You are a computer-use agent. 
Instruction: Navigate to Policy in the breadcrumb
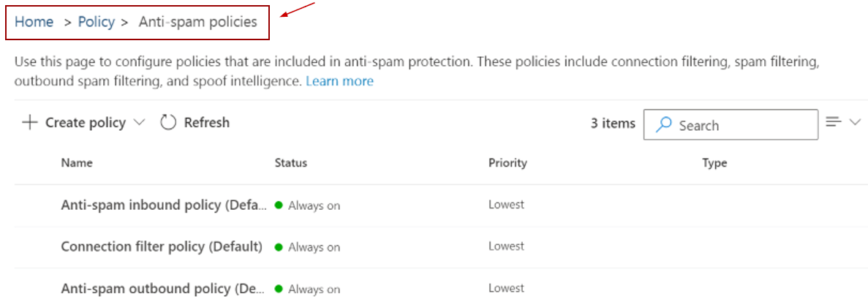coord(97,22)
